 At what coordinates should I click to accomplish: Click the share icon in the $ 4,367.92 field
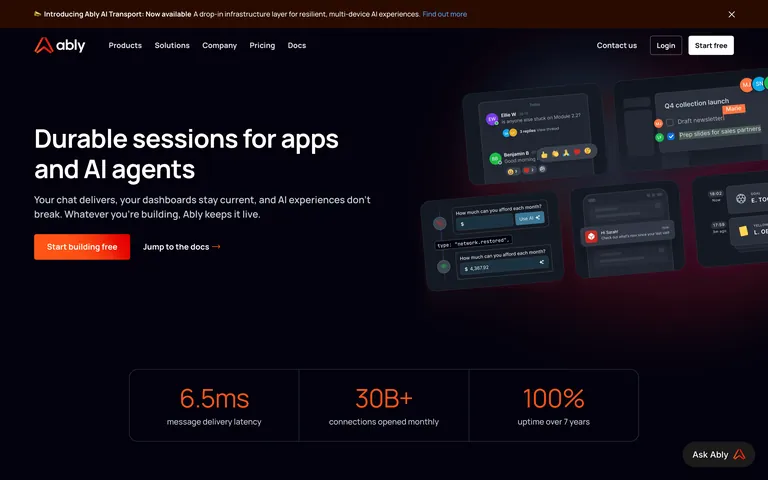[x=542, y=262]
